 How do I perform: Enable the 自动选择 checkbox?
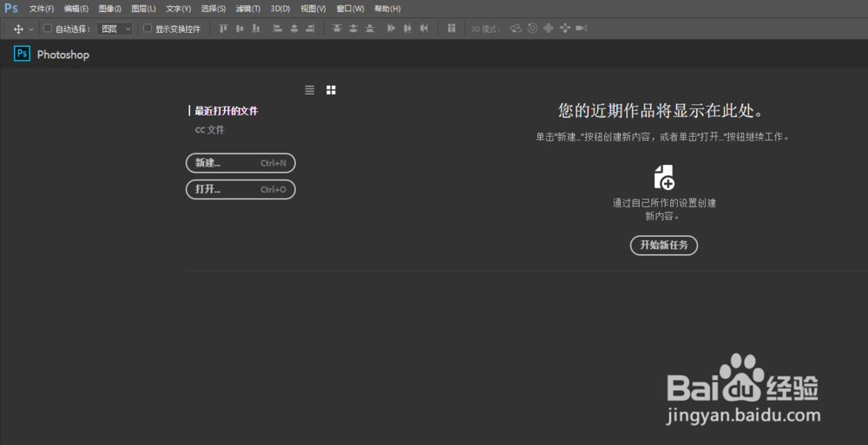(48, 29)
